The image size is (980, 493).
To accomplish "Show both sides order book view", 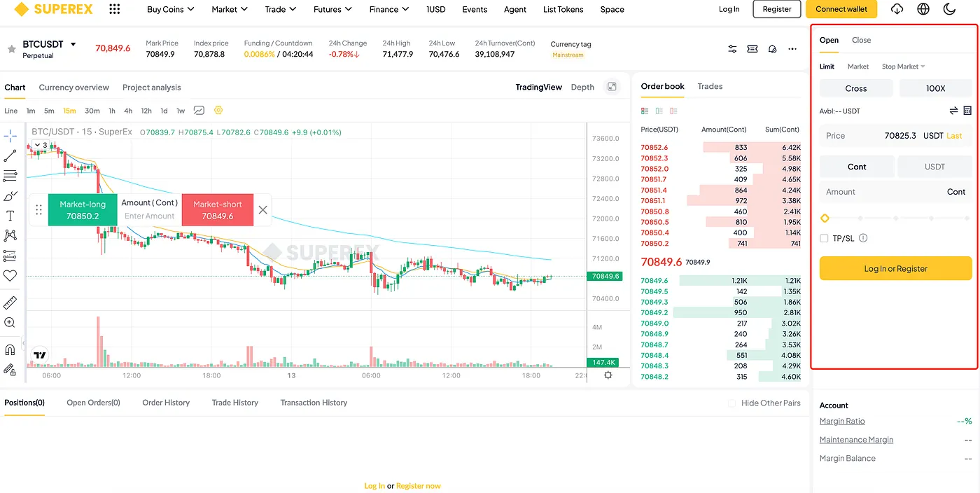I will [645, 111].
